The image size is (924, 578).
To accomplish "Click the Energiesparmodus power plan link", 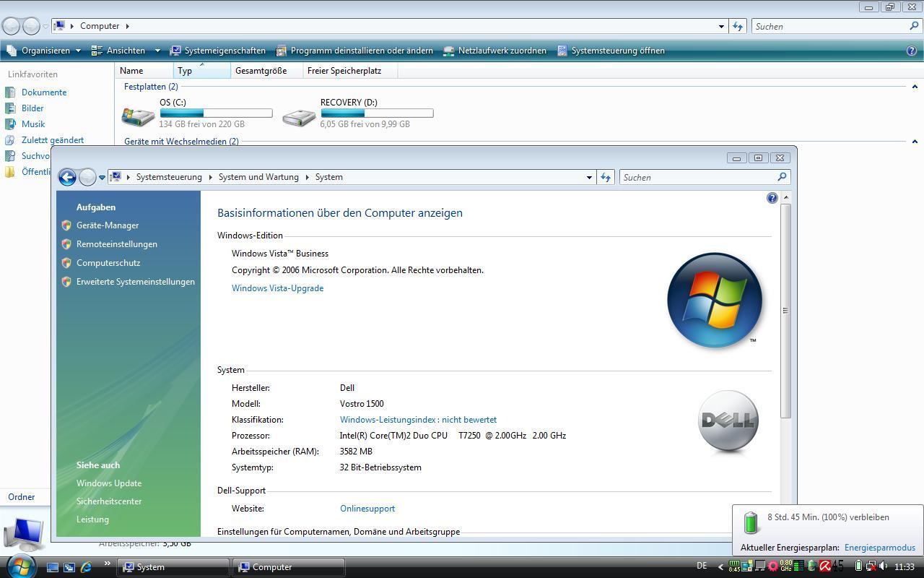I will click(879, 548).
